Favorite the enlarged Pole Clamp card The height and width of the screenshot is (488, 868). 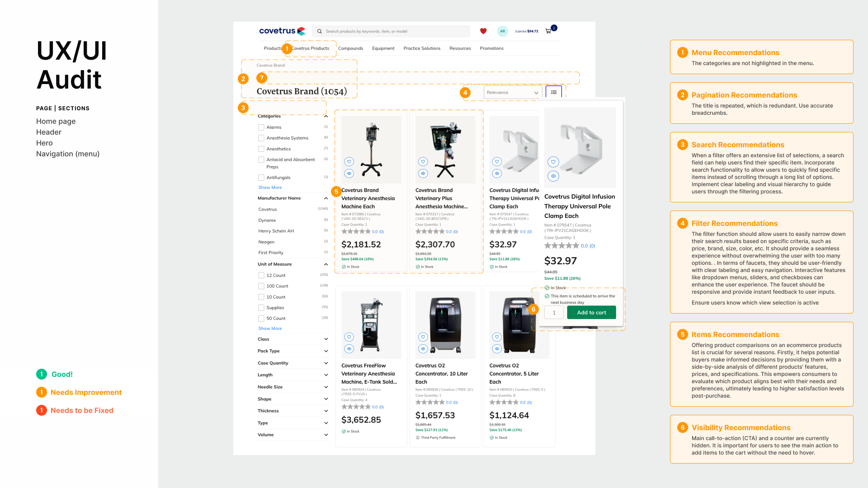pos(553,162)
